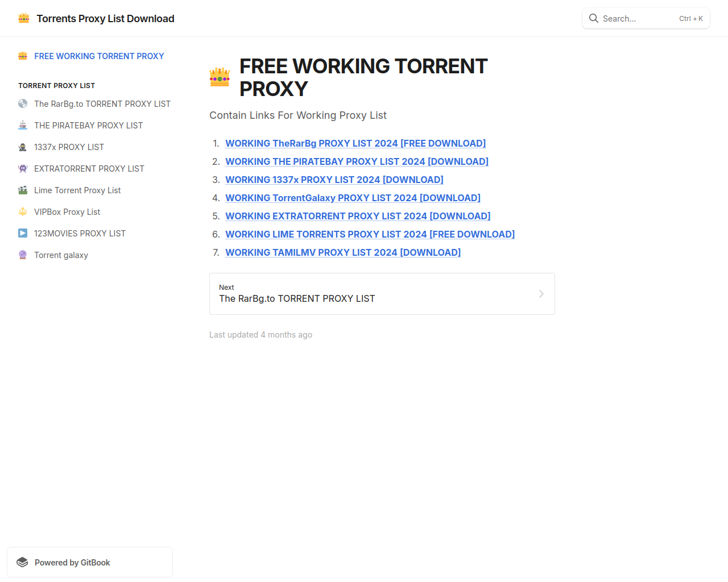Screen dimensions: 728x582
Task: Click the search magnifier icon
Action: [x=594, y=18]
